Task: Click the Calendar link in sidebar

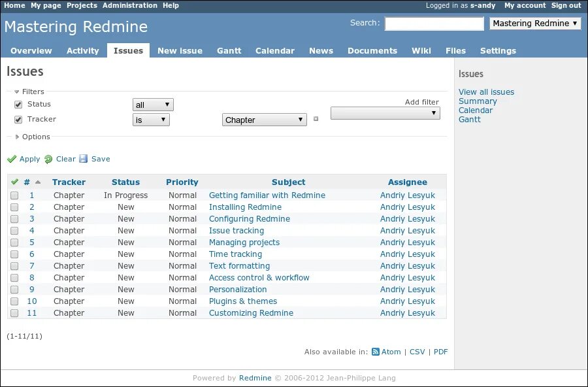Action: 476,110
